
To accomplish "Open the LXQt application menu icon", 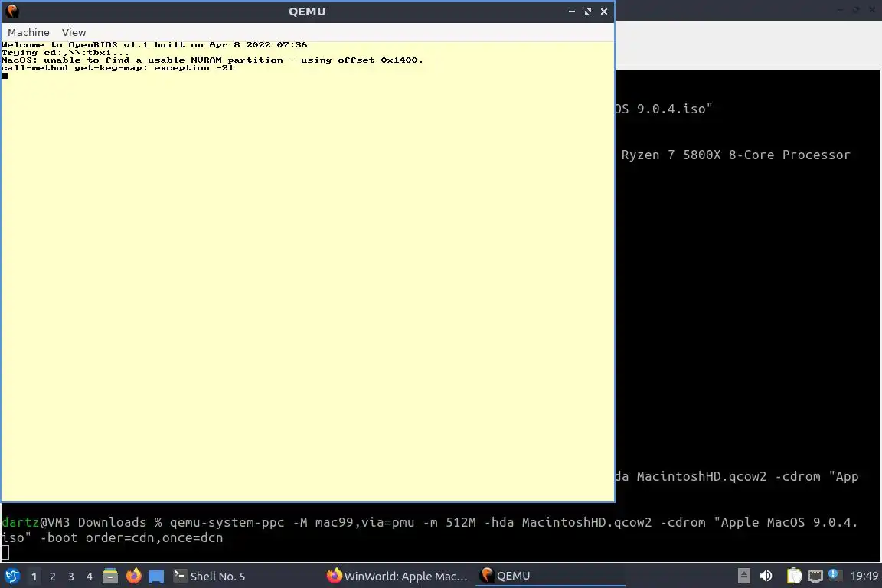I will [11, 576].
